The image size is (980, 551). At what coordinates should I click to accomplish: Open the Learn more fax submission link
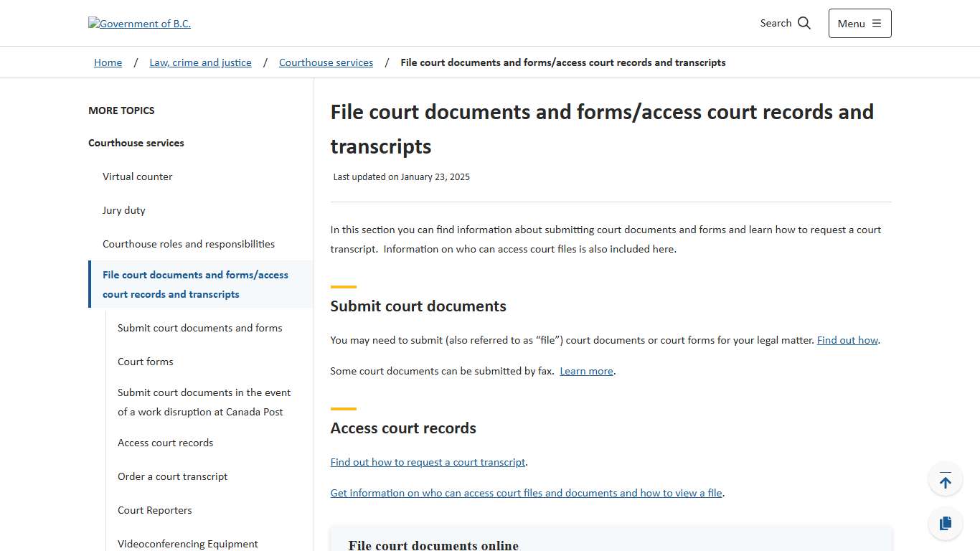pos(585,371)
